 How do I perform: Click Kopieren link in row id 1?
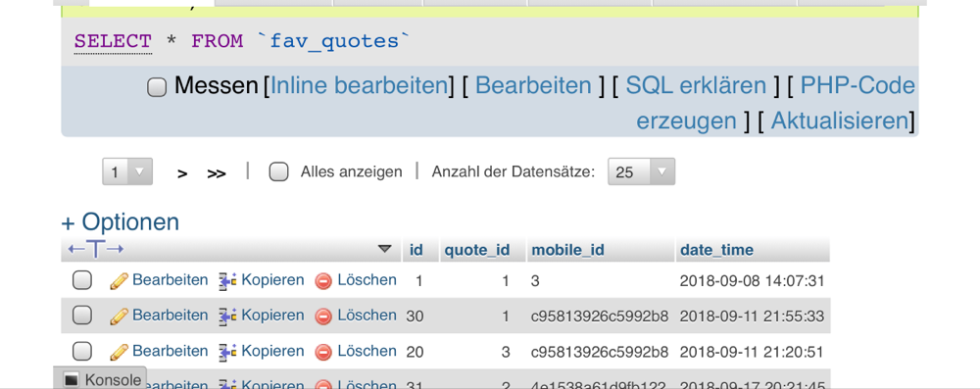pos(272,280)
